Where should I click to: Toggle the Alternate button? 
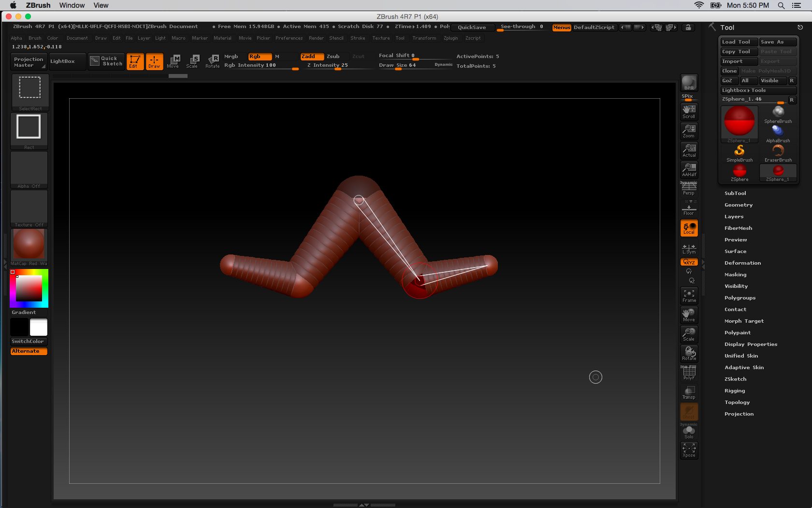point(29,351)
